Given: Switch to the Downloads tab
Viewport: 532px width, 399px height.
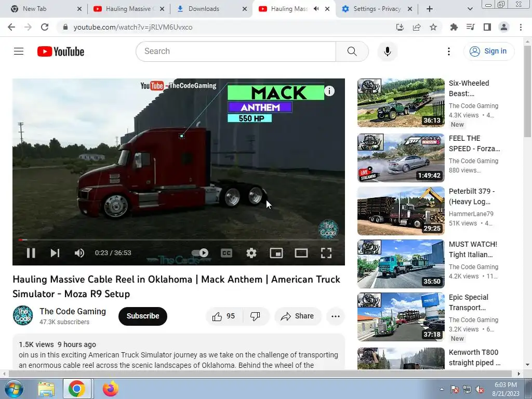Looking at the screenshot, I should pyautogui.click(x=210, y=9).
